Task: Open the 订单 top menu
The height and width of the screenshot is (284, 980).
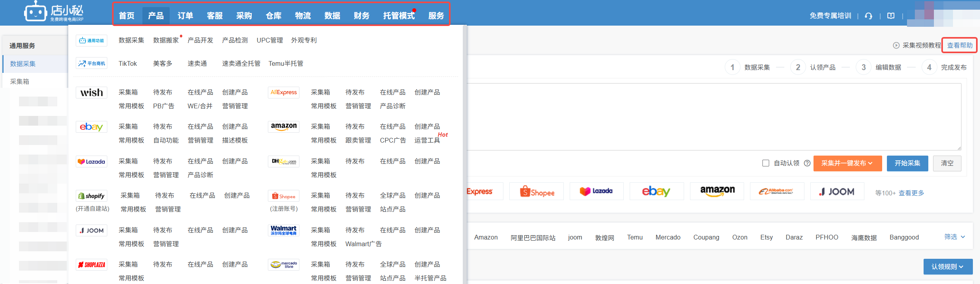Action: click(185, 16)
